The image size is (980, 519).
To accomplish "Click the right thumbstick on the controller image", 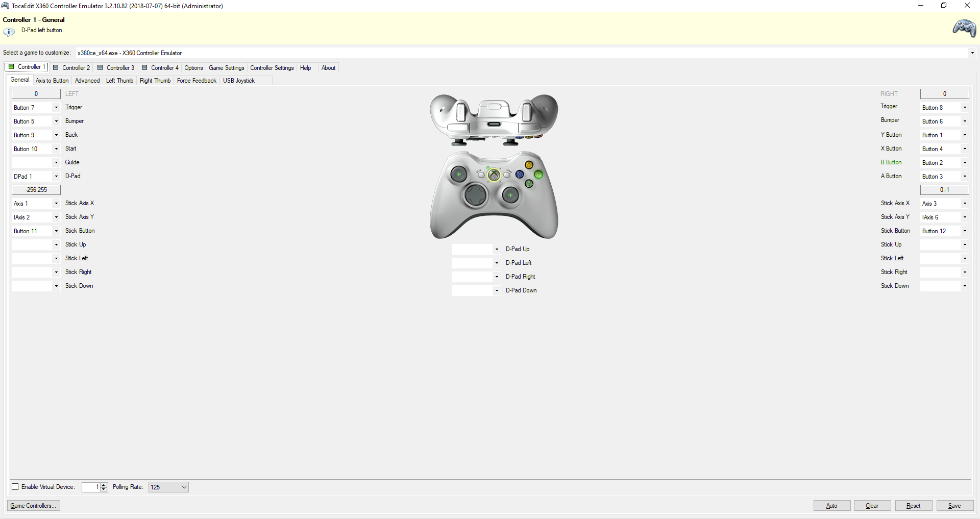I will pyautogui.click(x=510, y=195).
